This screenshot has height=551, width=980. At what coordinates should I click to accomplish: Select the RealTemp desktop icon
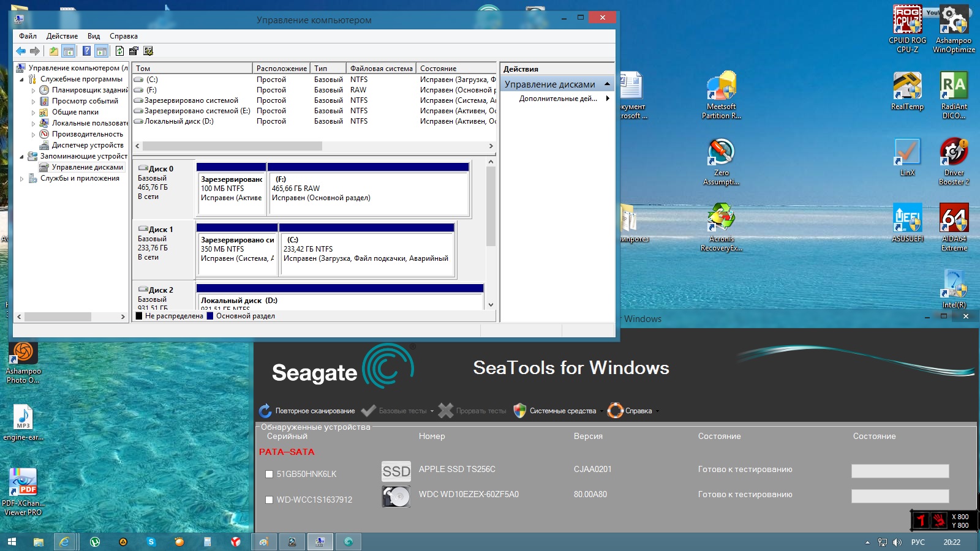coord(908,91)
